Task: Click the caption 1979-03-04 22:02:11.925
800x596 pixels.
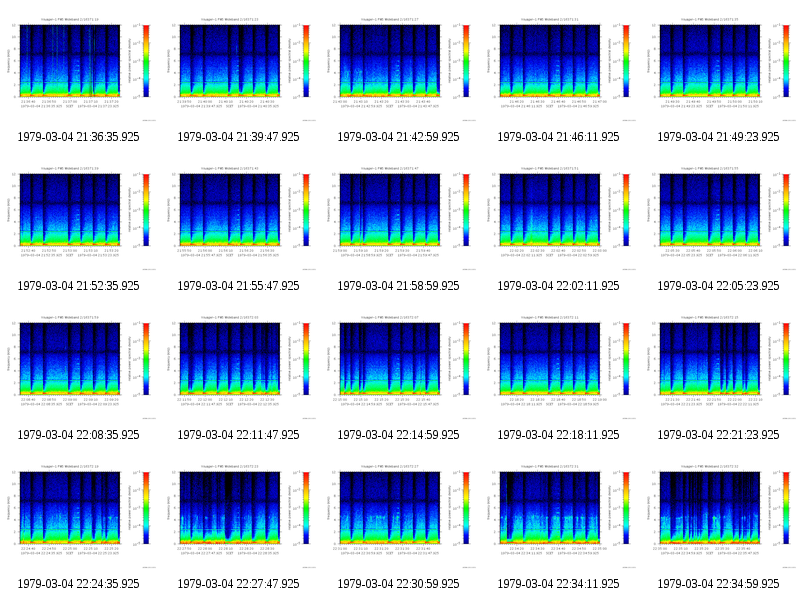Action: (x=558, y=286)
